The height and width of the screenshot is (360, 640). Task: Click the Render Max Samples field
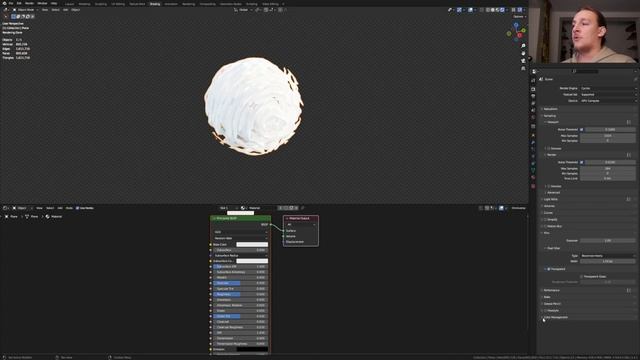coord(608,168)
